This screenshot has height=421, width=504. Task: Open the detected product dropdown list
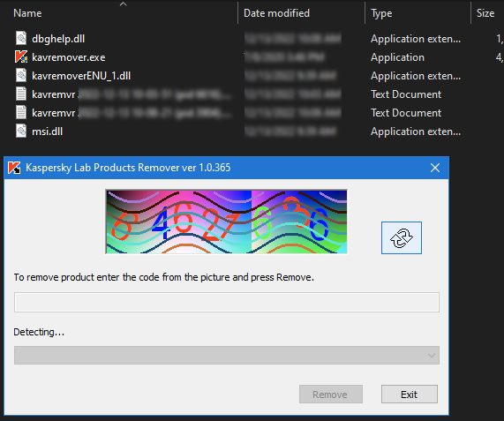point(227,355)
